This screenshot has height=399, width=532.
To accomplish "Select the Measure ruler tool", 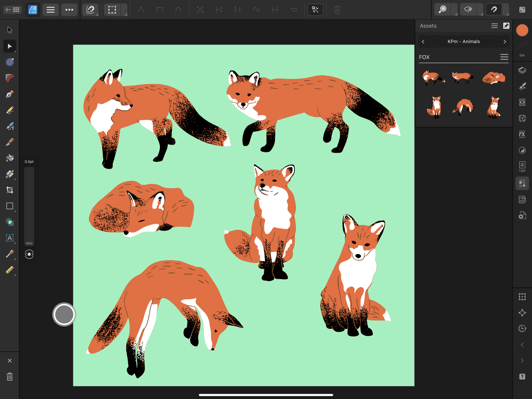I will click(x=10, y=270).
